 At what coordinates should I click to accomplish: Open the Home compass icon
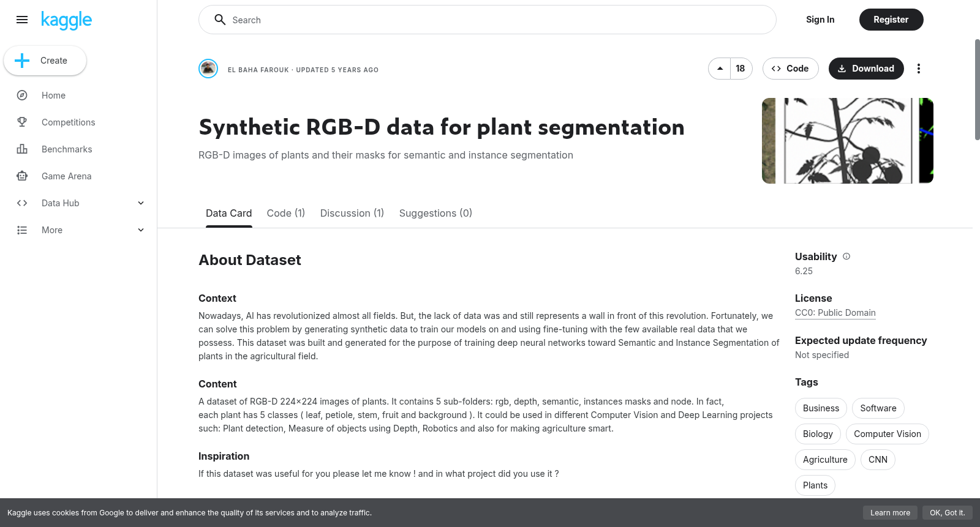tap(22, 95)
